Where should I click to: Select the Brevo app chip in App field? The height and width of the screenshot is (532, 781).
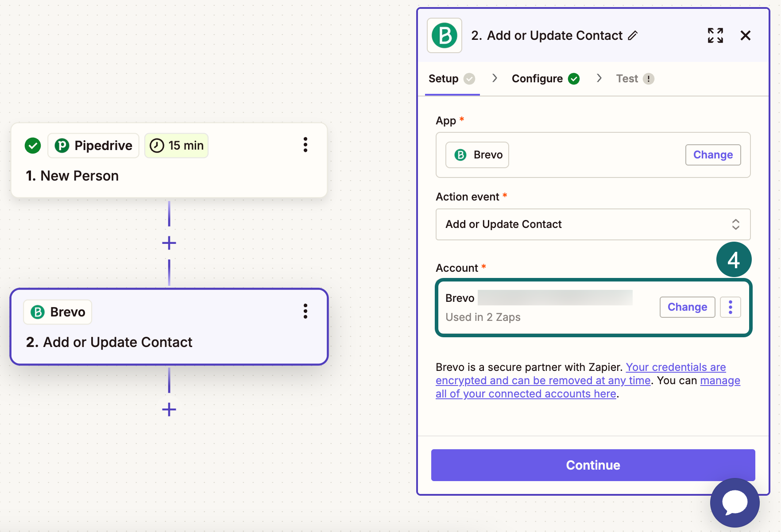[477, 155]
